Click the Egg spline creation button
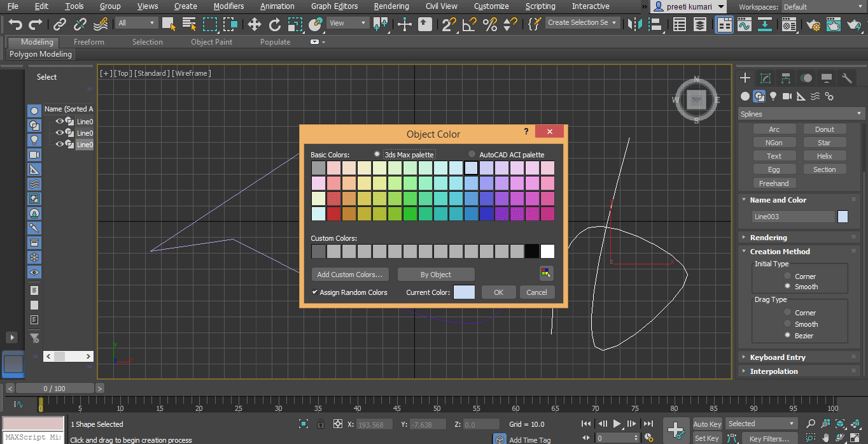The width and height of the screenshot is (868, 444). tap(774, 169)
